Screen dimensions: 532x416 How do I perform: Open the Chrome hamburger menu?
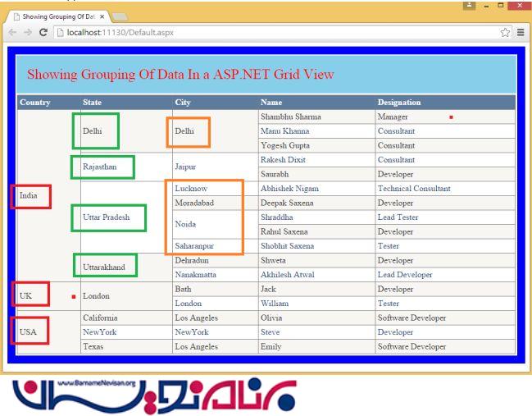(x=521, y=32)
